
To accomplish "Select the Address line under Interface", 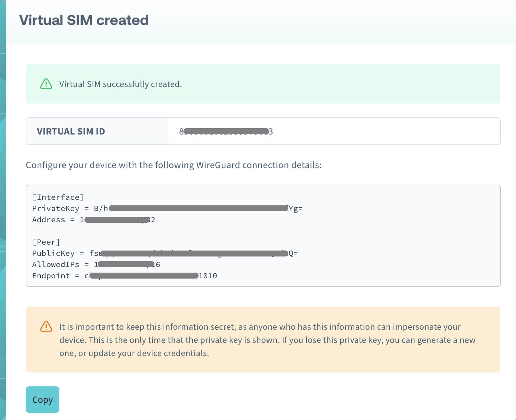I will click(x=93, y=220).
